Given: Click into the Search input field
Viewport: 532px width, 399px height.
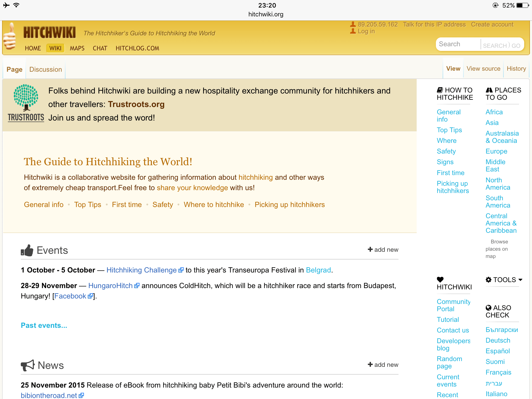Looking at the screenshot, I should click(458, 44).
